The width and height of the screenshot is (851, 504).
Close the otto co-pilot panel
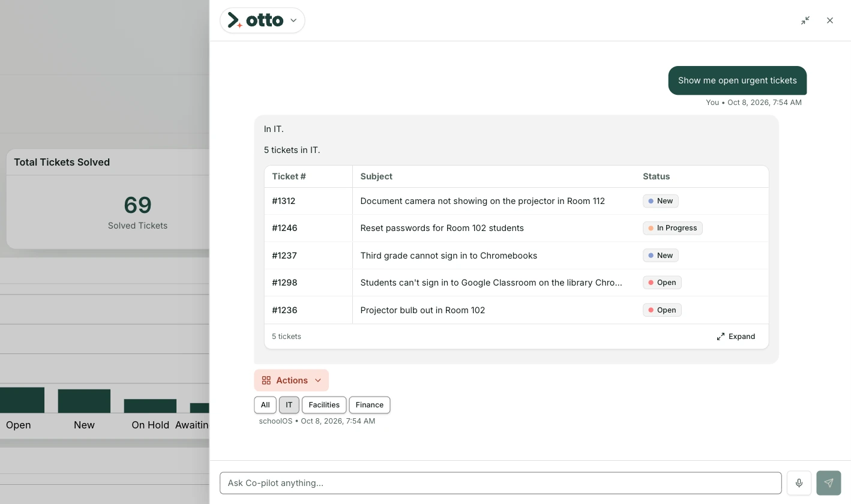click(x=830, y=20)
